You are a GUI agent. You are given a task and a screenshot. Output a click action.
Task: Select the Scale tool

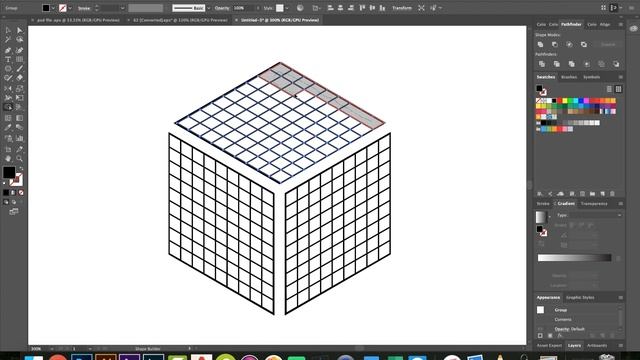(x=19, y=88)
